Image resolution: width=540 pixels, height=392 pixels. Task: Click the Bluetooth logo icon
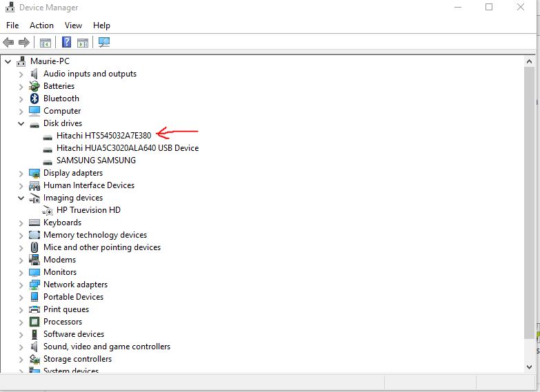pyautogui.click(x=34, y=99)
